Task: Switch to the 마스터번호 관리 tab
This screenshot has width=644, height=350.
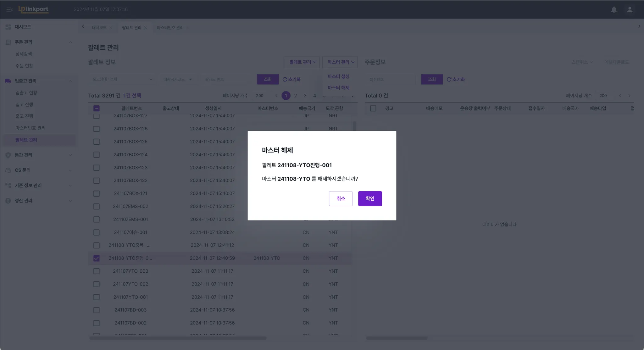Action: pos(170,28)
